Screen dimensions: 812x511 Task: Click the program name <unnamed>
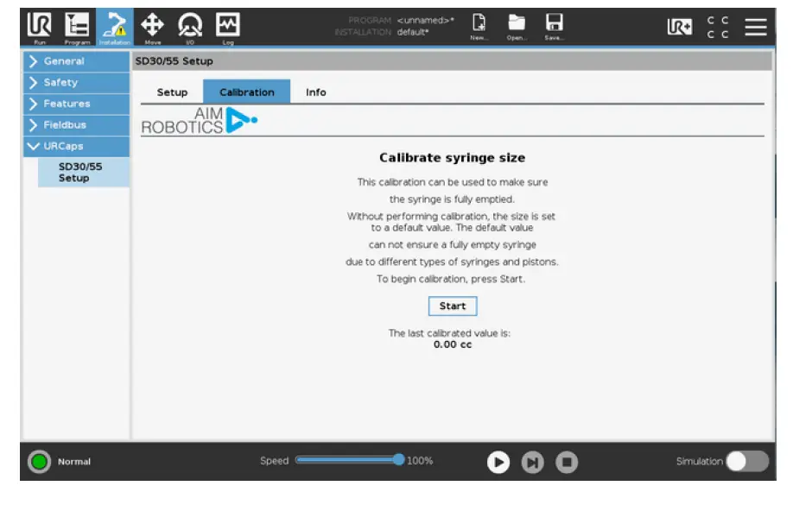point(426,20)
